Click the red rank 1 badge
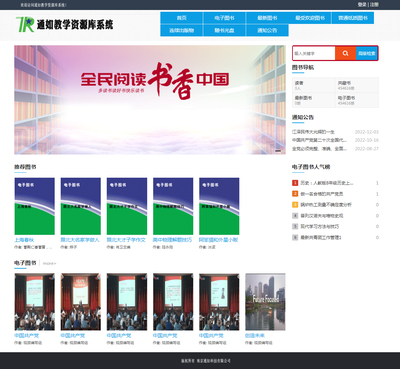400x369 pixels. coord(295,183)
